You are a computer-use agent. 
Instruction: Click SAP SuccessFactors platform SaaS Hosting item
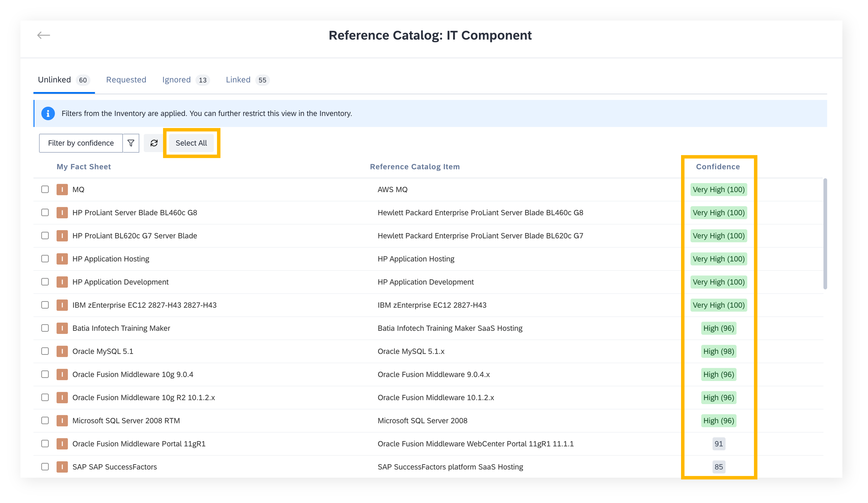click(x=450, y=467)
